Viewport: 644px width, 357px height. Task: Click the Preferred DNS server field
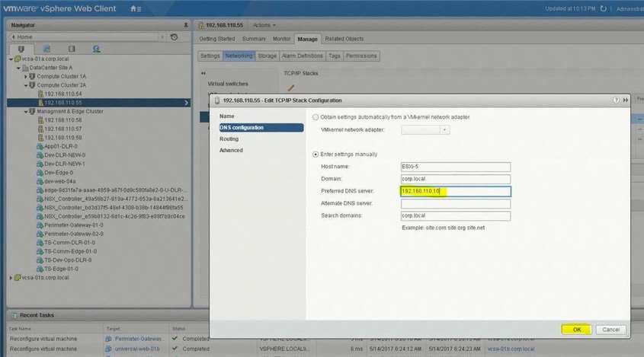(456, 191)
